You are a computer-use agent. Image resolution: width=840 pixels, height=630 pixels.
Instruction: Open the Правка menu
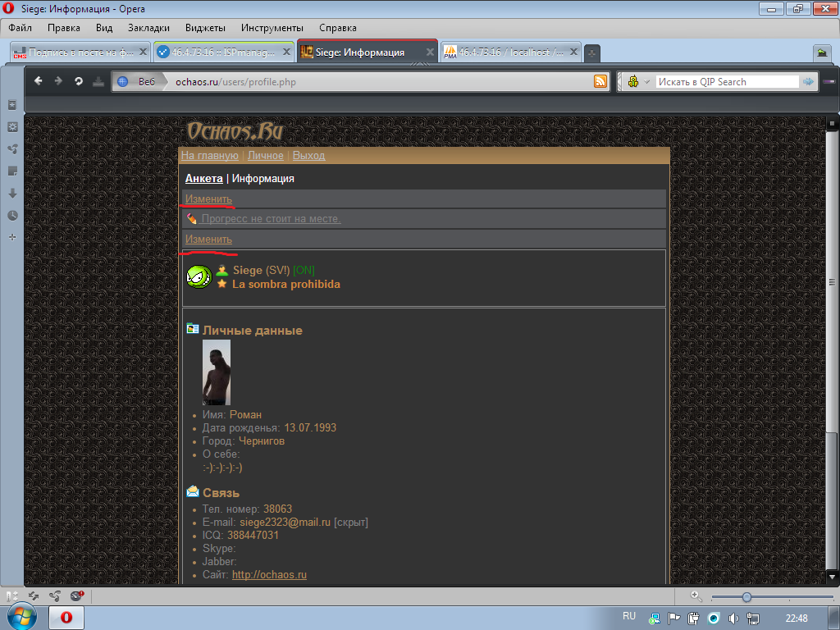[64, 28]
